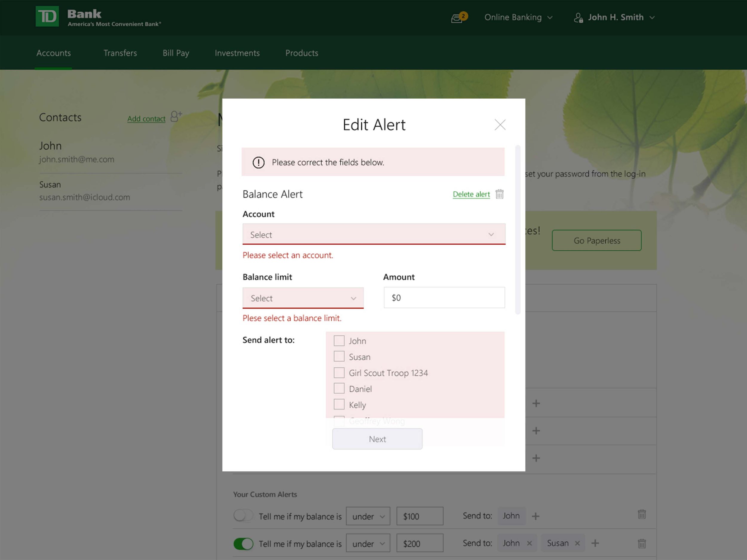Turn on the $100 balance alert toggle
The height and width of the screenshot is (560, 747).
click(x=243, y=516)
